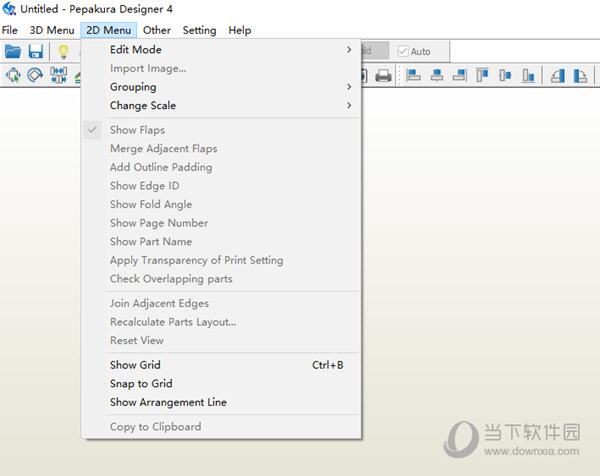
Task: Select the join/disjoin edges tool icon
Action: [58, 75]
